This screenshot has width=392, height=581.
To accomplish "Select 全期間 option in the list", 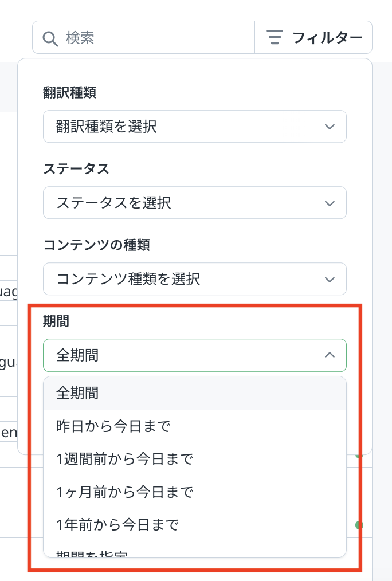I will point(195,393).
